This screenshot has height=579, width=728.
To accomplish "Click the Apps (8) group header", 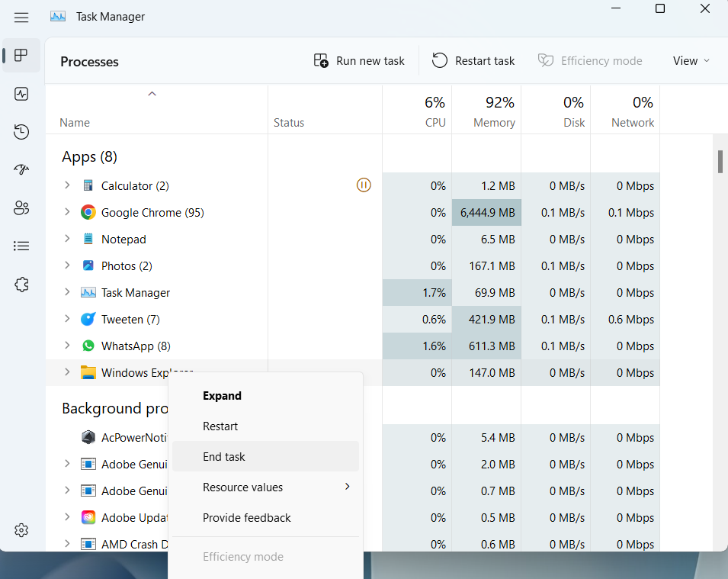I will [90, 157].
